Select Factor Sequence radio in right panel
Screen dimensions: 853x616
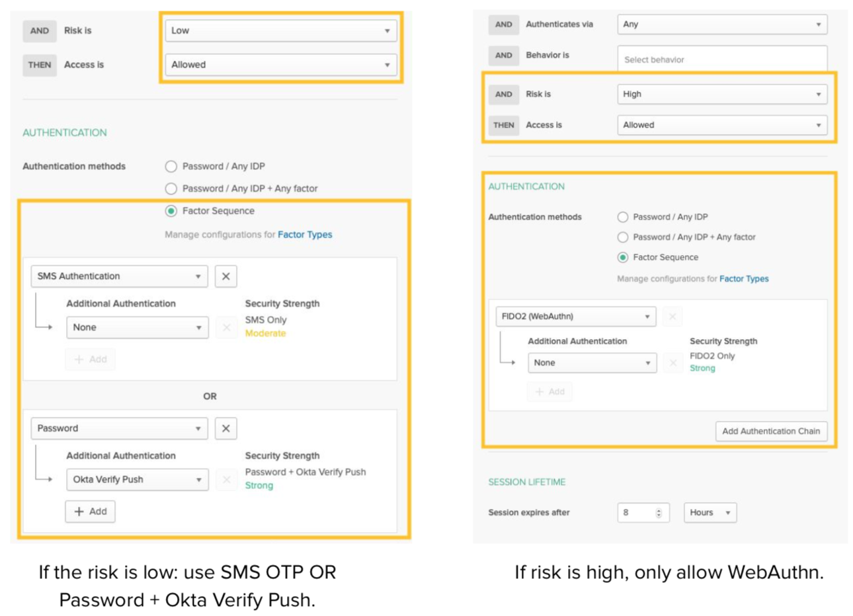click(x=622, y=257)
